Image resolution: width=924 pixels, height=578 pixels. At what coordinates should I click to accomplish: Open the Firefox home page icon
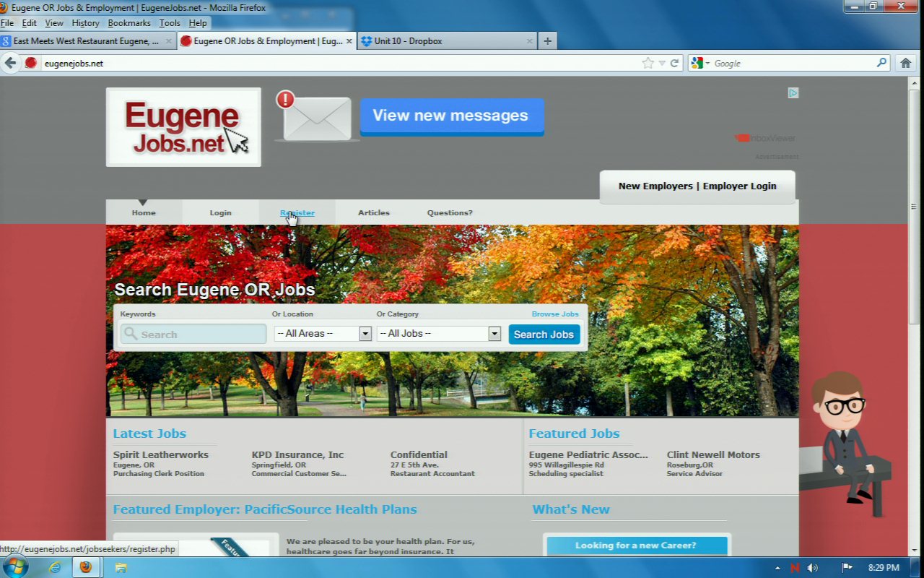[905, 63]
